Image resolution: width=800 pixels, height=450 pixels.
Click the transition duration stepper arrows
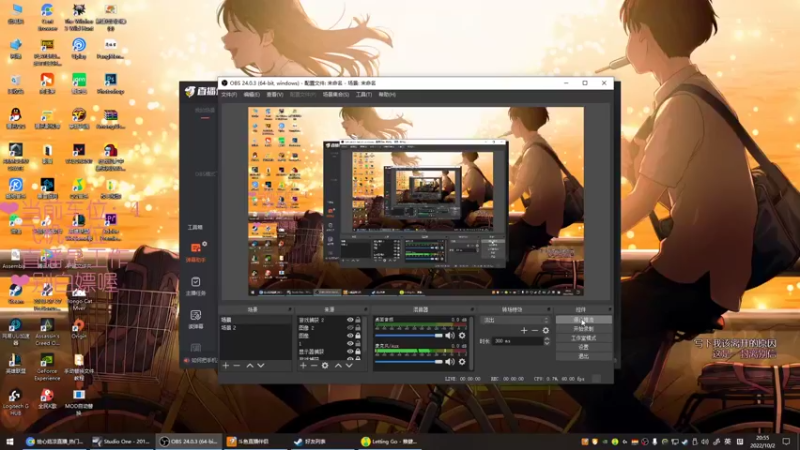546,341
